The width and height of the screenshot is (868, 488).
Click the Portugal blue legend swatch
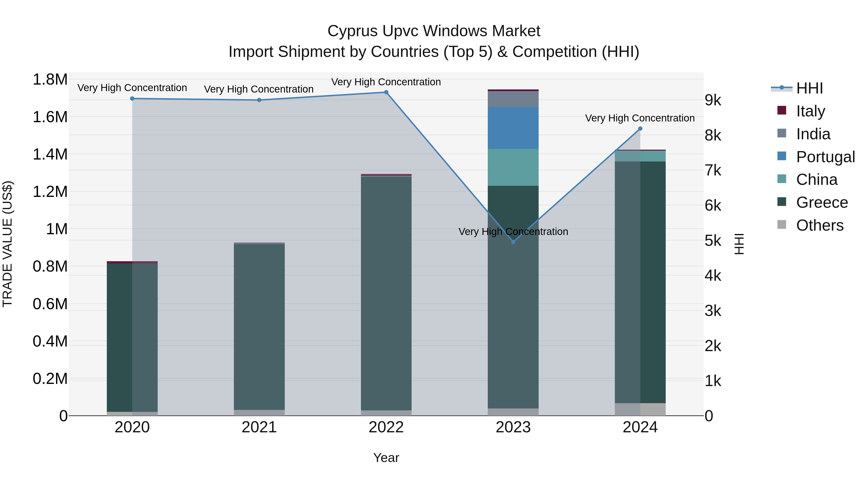781,156
